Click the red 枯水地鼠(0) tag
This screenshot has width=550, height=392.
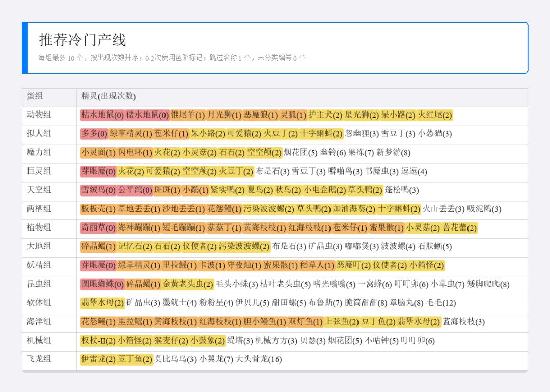(x=102, y=115)
